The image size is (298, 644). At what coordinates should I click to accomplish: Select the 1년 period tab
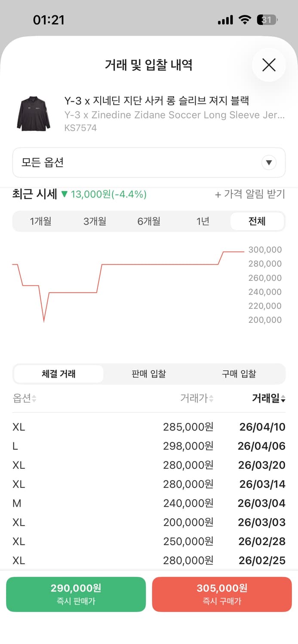(203, 221)
